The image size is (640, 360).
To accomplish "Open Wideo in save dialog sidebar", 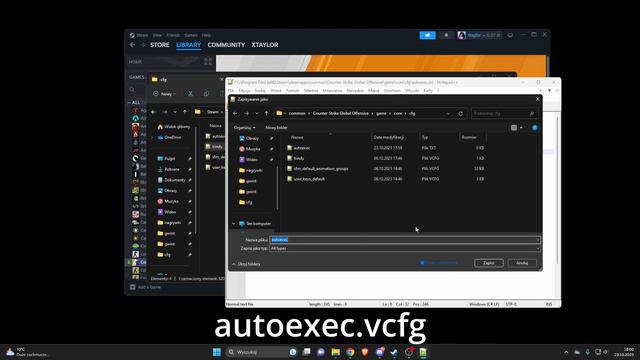I will click(x=252, y=160).
